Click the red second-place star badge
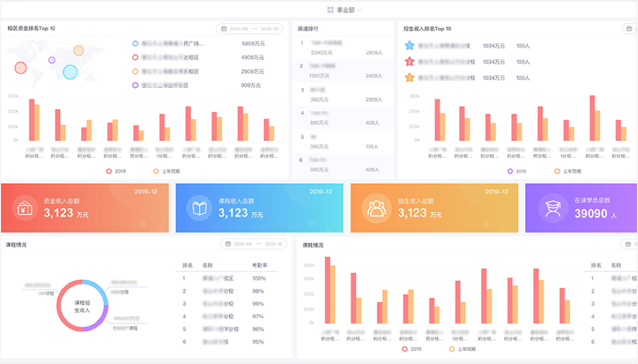638x364 pixels. pyautogui.click(x=409, y=62)
